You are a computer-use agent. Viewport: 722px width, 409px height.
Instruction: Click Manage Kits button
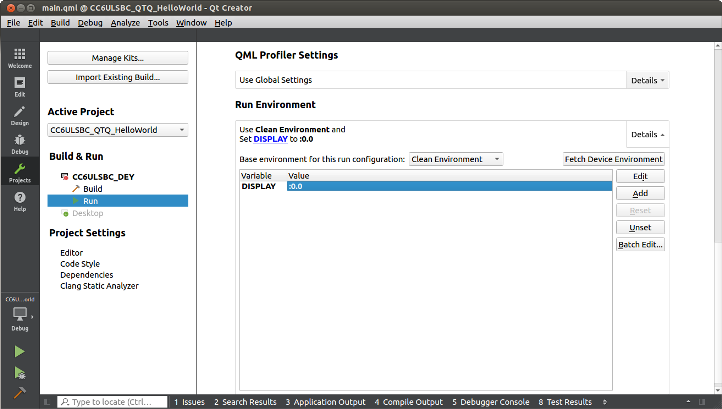point(117,58)
